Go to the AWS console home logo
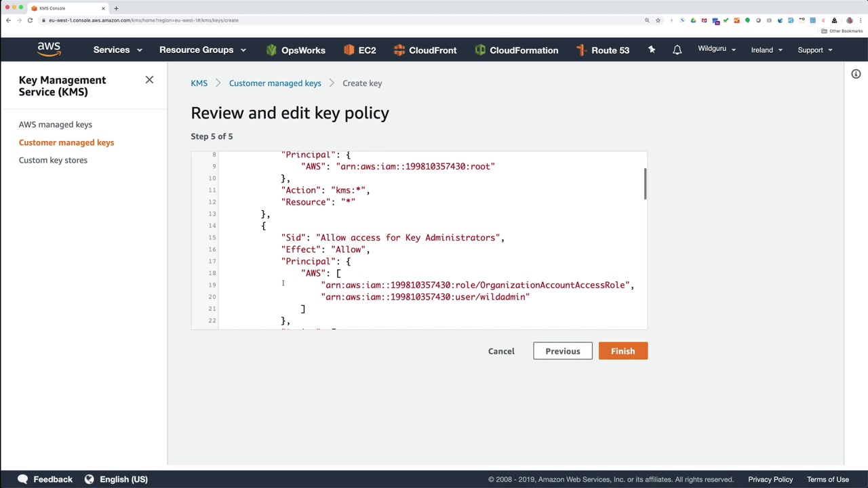 [x=49, y=49]
